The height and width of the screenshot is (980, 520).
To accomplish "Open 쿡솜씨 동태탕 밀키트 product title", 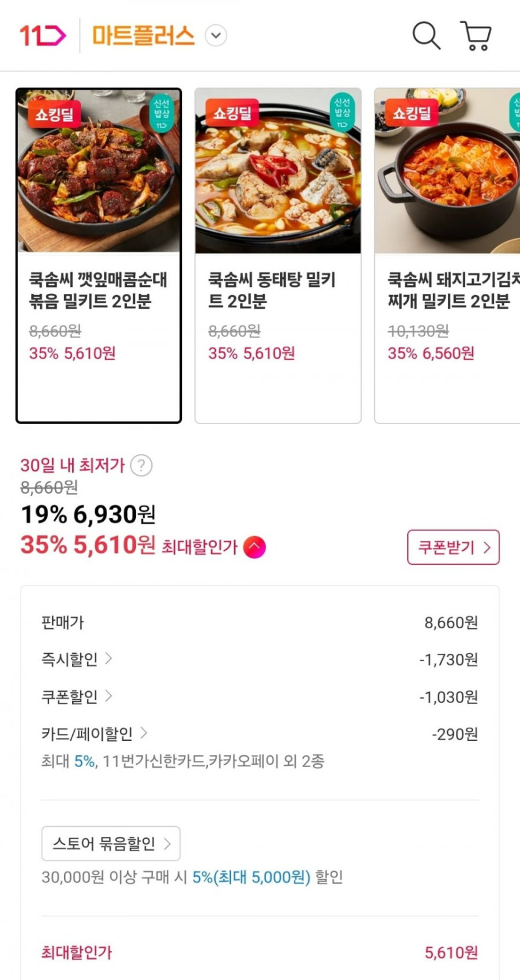I will [x=272, y=290].
